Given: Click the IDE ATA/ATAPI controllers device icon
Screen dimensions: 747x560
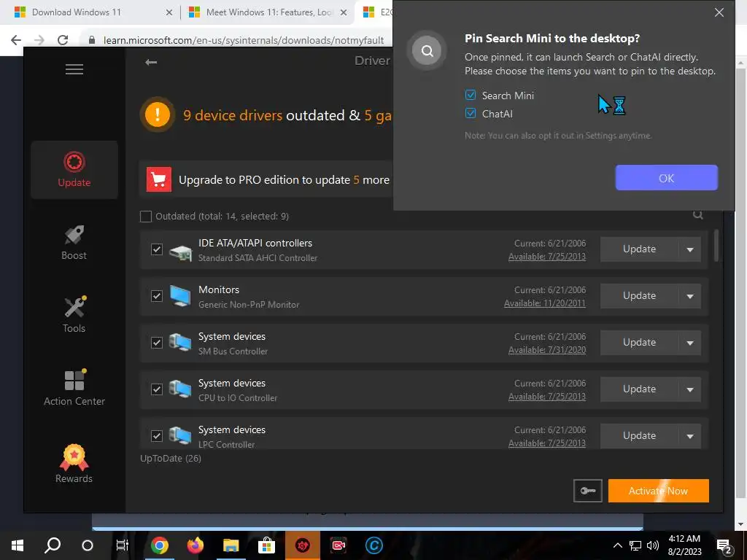Looking at the screenshot, I should point(181,252).
